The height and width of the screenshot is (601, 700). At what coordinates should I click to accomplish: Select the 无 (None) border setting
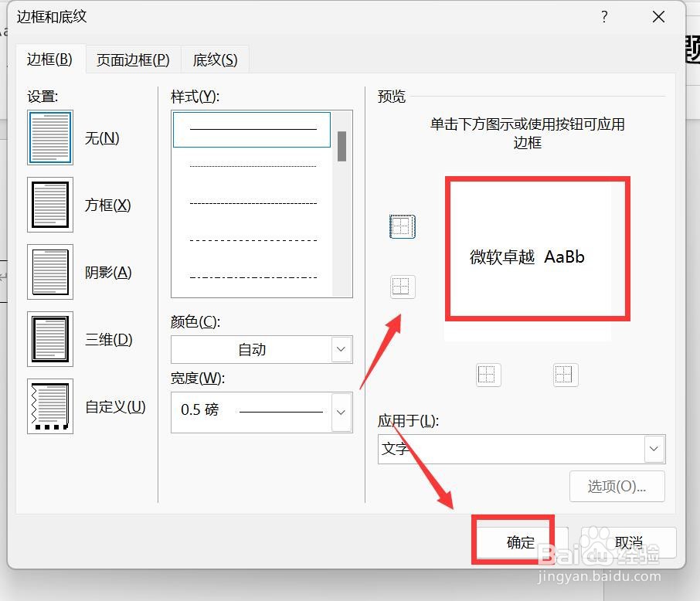[x=49, y=138]
